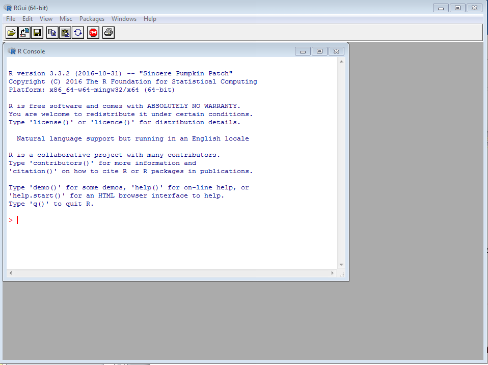The height and width of the screenshot is (365, 488).
Task: Click the 'Copyright (C) 2016' line
Action: 133,82
